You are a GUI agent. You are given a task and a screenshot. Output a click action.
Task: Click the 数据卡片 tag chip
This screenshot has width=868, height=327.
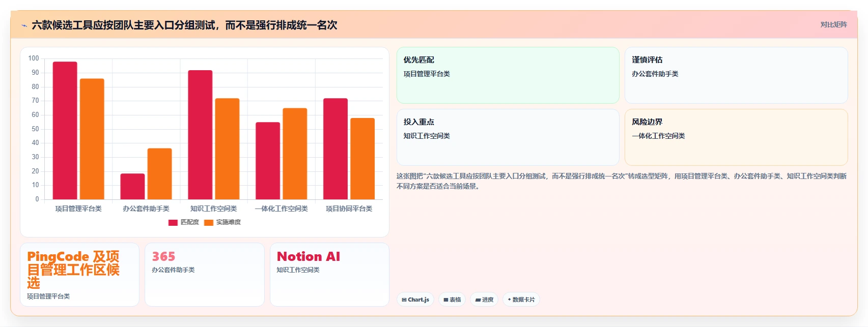(521, 300)
